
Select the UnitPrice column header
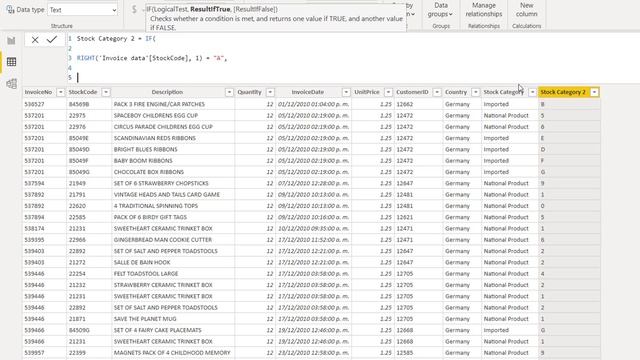tap(367, 92)
